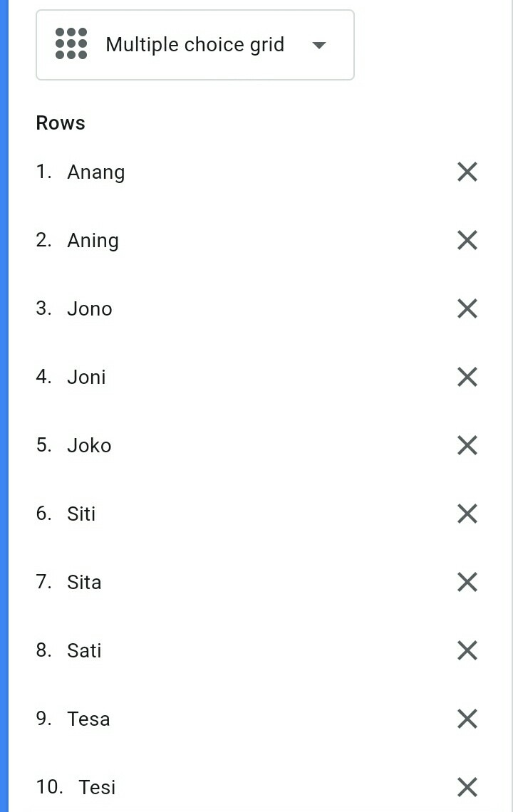Delete the Joni row
Screen dimensions: 513x812
(x=467, y=377)
